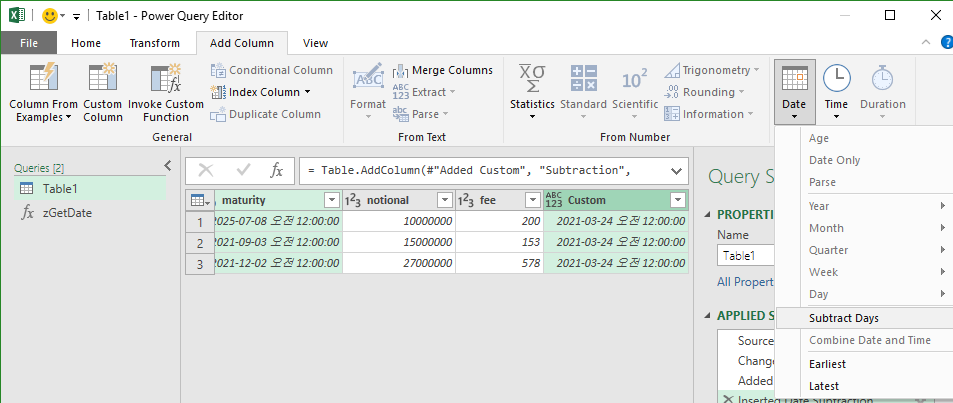Select the Custom column header
The image size is (953, 403).
point(616,200)
